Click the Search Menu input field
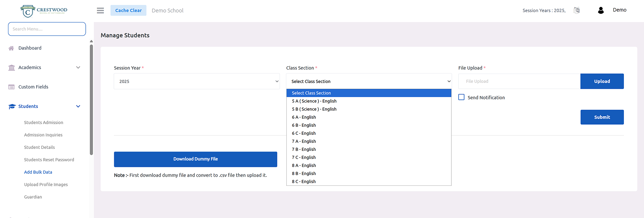644x218 pixels. click(47, 29)
